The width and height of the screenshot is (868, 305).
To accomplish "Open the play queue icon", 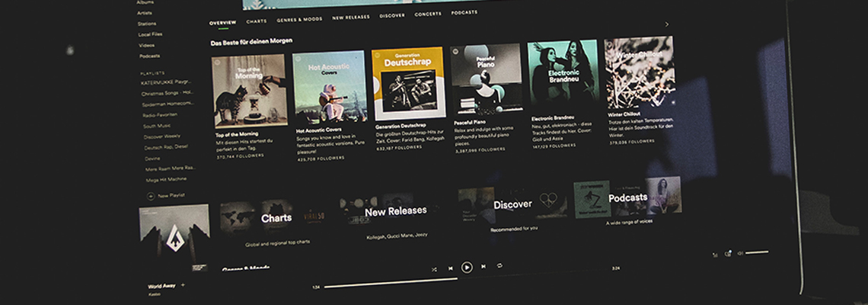I will 714,255.
